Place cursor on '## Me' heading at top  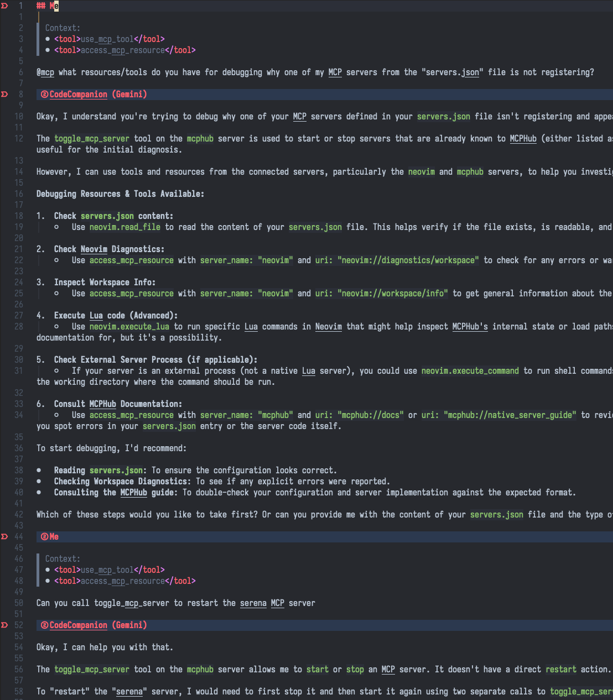pyautogui.click(x=48, y=6)
